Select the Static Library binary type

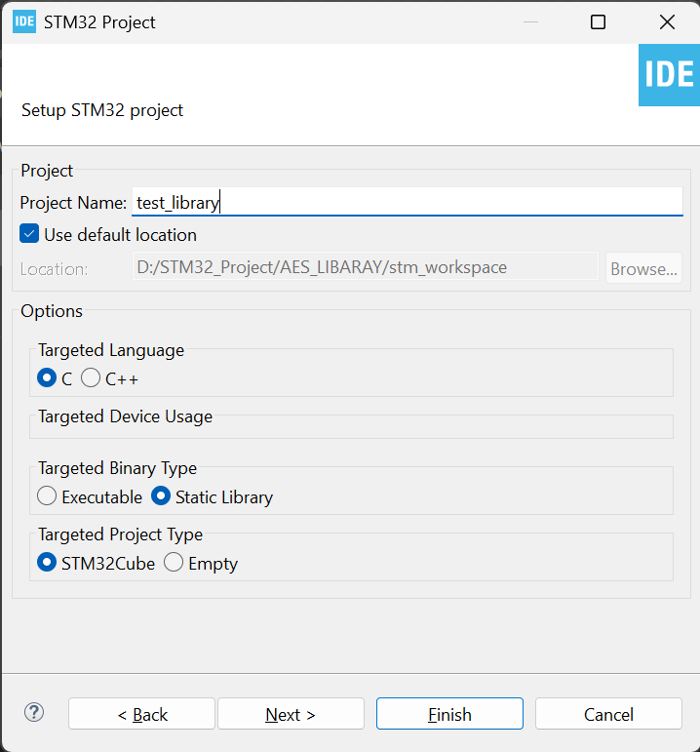tap(161, 496)
